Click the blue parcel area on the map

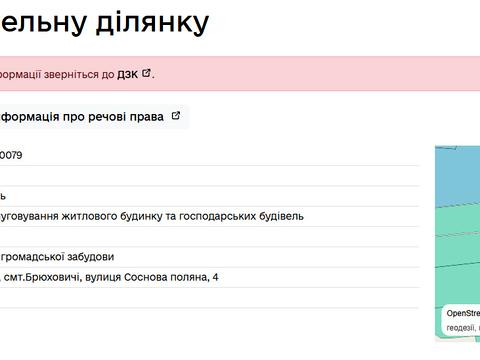[457, 177]
